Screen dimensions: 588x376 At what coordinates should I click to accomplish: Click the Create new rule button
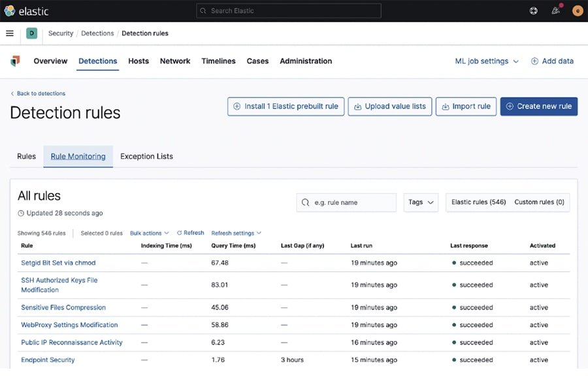click(x=538, y=107)
